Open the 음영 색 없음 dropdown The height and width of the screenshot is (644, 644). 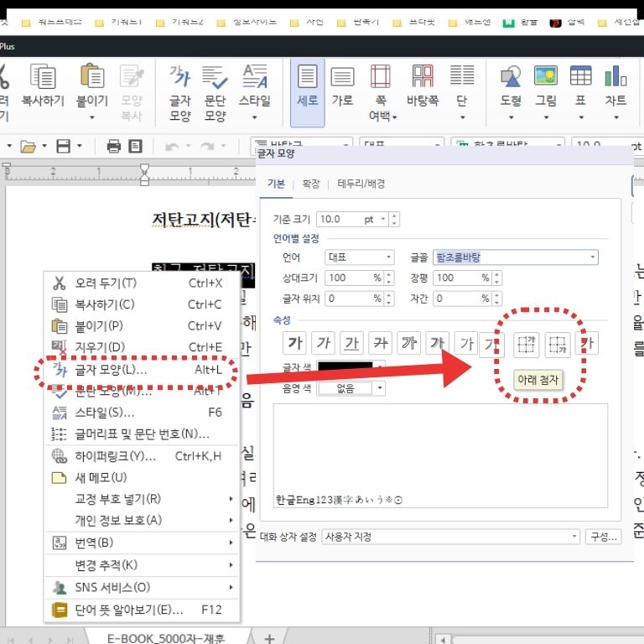click(x=380, y=387)
